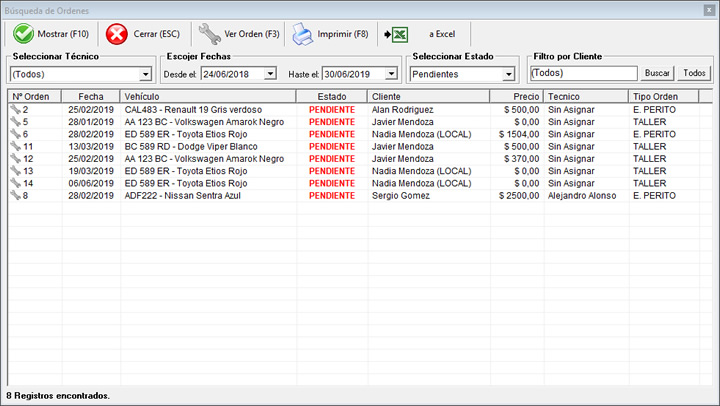Screen dimensions: 720x406
Task: Sort by Nº Orden column header
Action: [x=34, y=96]
